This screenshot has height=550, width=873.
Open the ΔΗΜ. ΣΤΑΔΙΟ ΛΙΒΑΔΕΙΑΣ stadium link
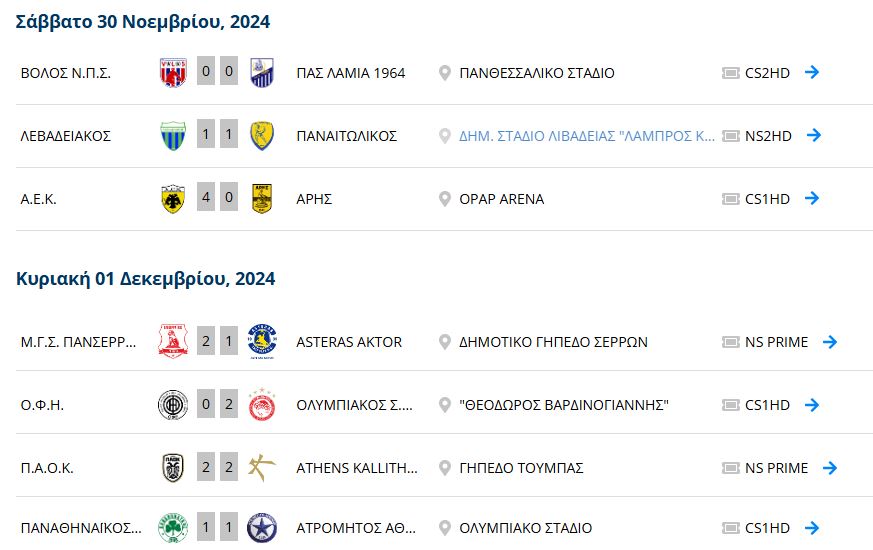click(587, 136)
